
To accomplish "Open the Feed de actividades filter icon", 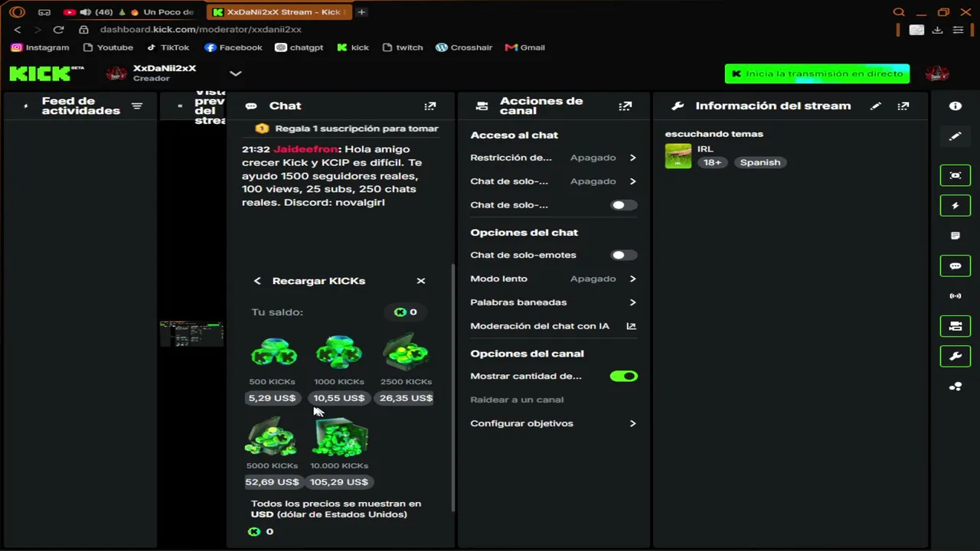I will (x=137, y=106).
